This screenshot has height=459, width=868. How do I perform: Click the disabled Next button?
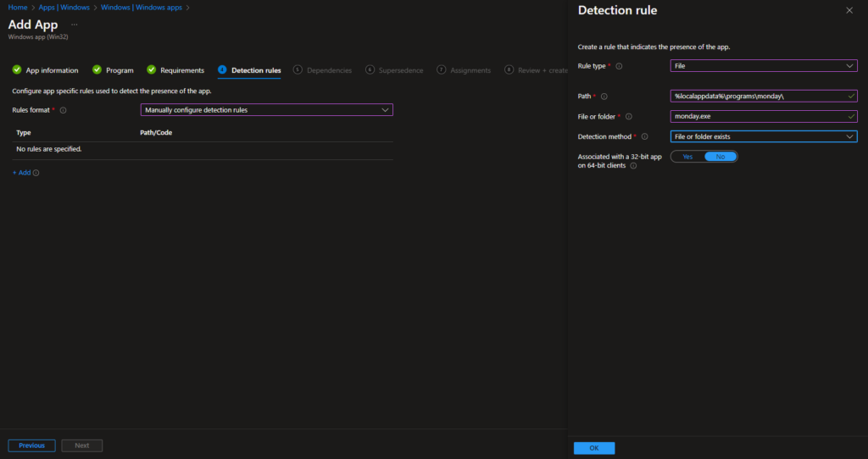pyautogui.click(x=82, y=445)
